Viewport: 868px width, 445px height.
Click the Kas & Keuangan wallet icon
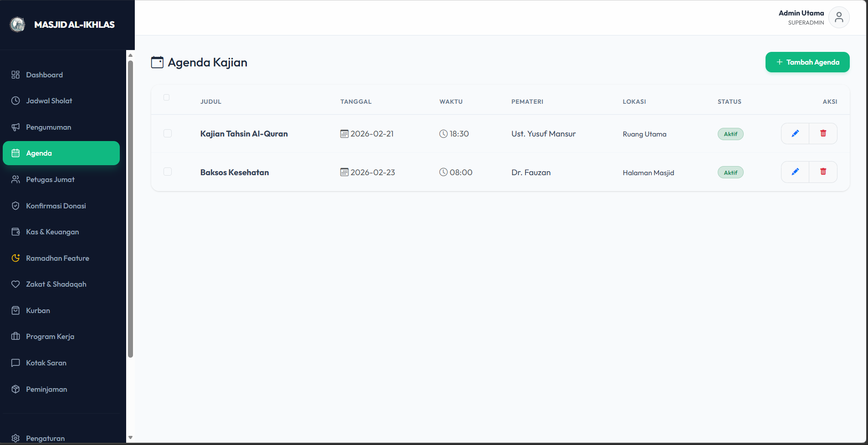(15, 232)
